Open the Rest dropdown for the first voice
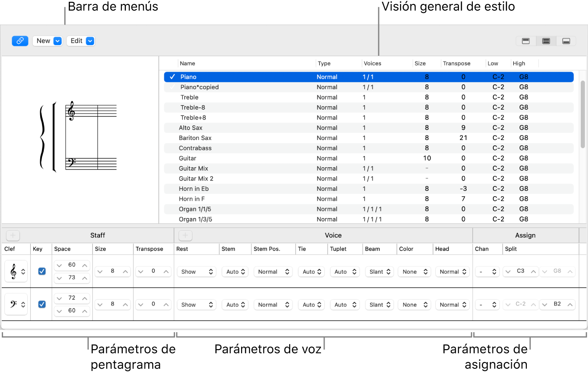The height and width of the screenshot is (375, 588). (196, 272)
